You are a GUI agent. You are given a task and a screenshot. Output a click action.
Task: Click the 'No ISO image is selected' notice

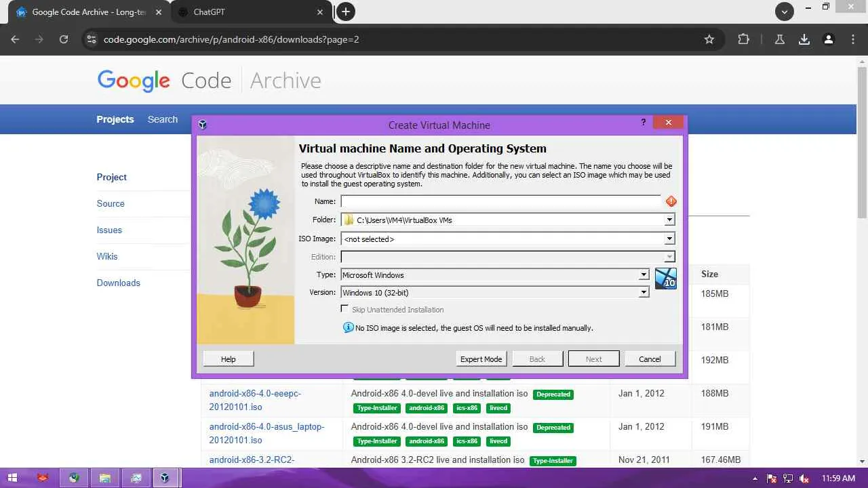[469, 328]
